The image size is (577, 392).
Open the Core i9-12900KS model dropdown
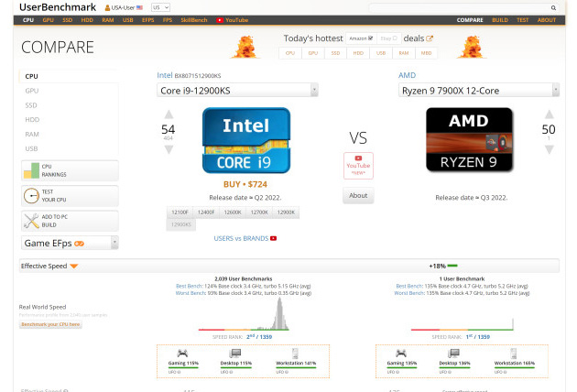237,91
